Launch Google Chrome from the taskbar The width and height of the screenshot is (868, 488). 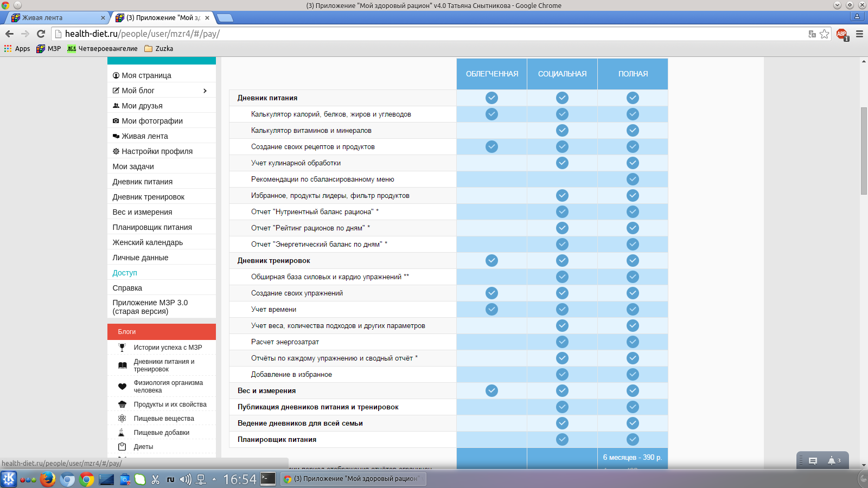click(87, 479)
